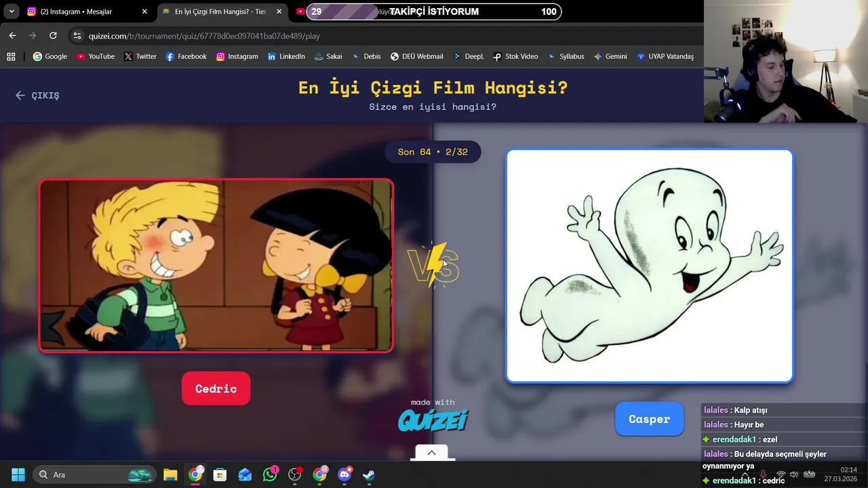This screenshot has width=868, height=488.
Task: Open Outlook from the taskbar
Action: (x=245, y=474)
